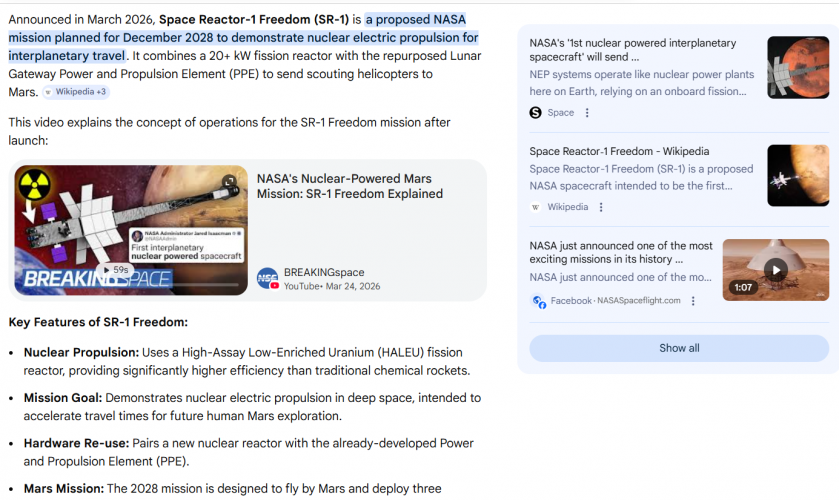Open more options for Space source

(x=587, y=113)
